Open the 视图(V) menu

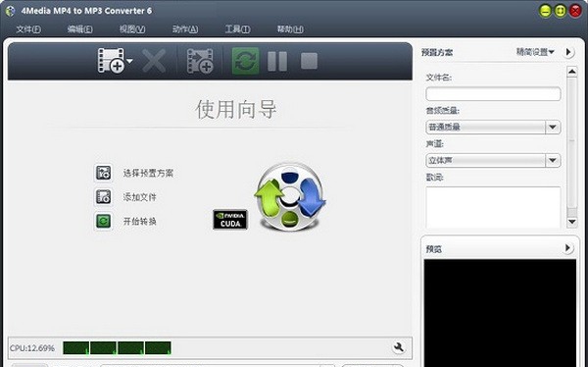[x=132, y=29]
